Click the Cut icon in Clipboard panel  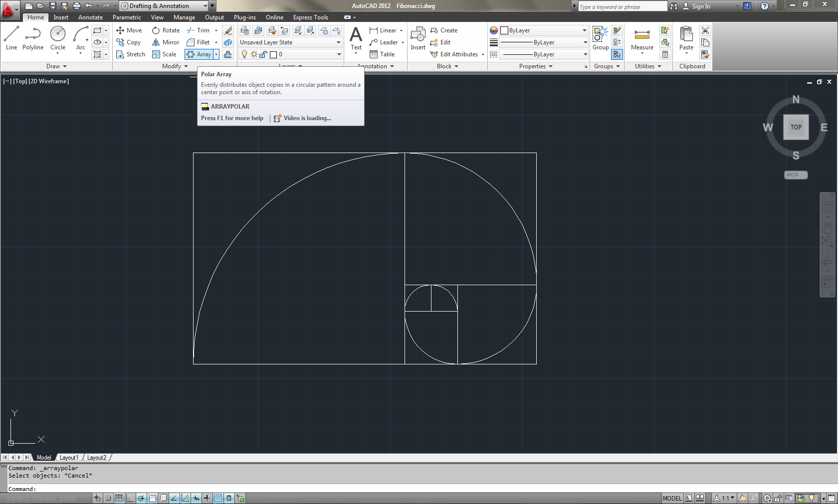[705, 30]
